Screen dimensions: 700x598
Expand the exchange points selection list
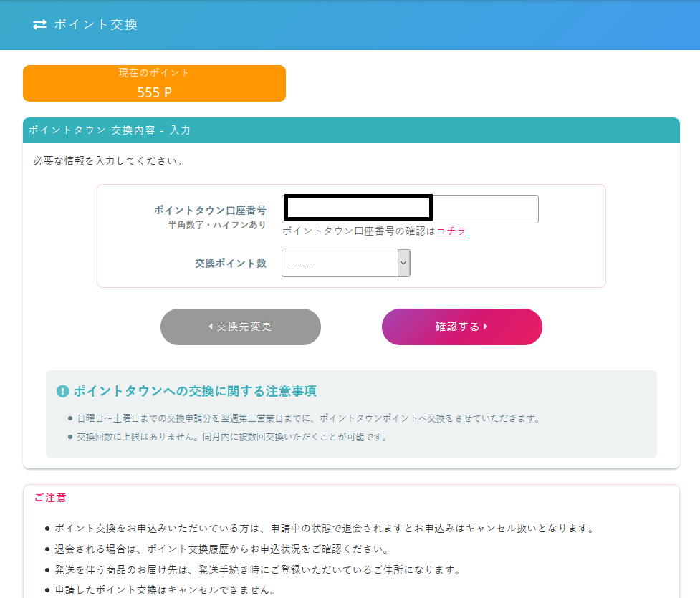346,263
